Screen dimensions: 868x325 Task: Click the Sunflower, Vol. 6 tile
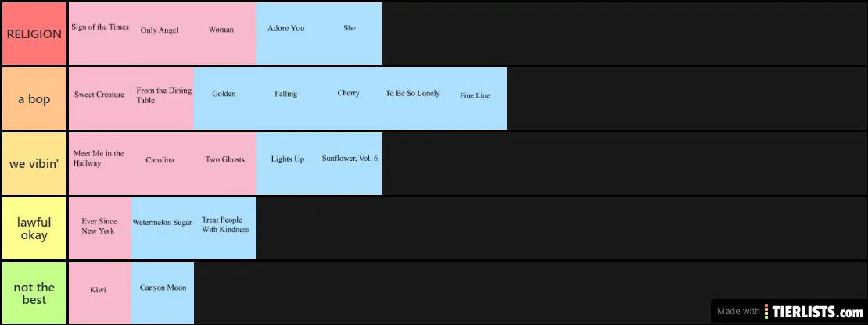click(x=350, y=163)
